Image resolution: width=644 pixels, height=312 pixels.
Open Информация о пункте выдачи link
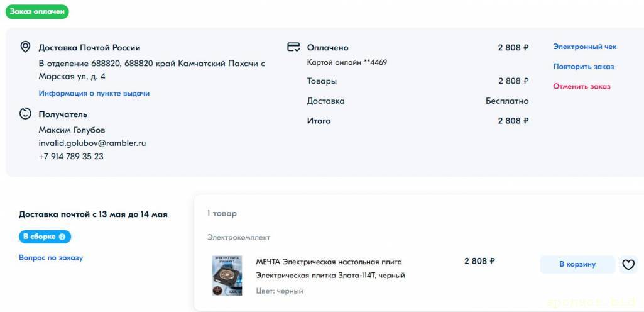[x=94, y=93]
